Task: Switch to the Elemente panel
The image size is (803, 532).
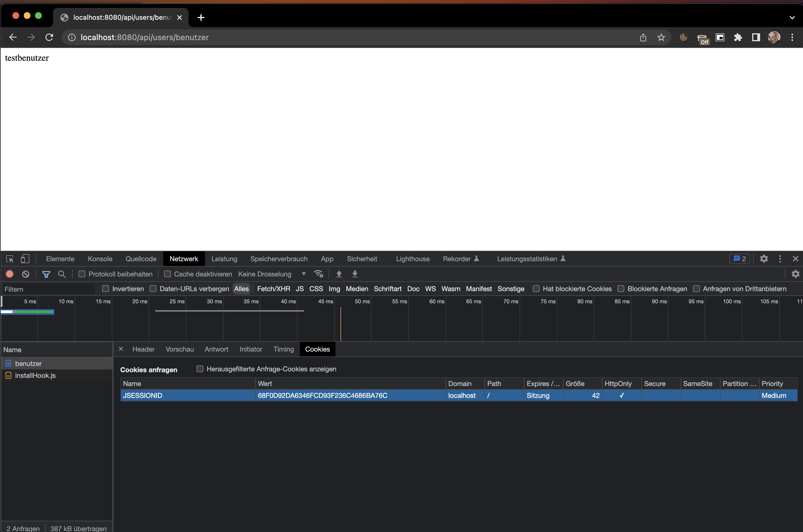Action: coord(60,259)
